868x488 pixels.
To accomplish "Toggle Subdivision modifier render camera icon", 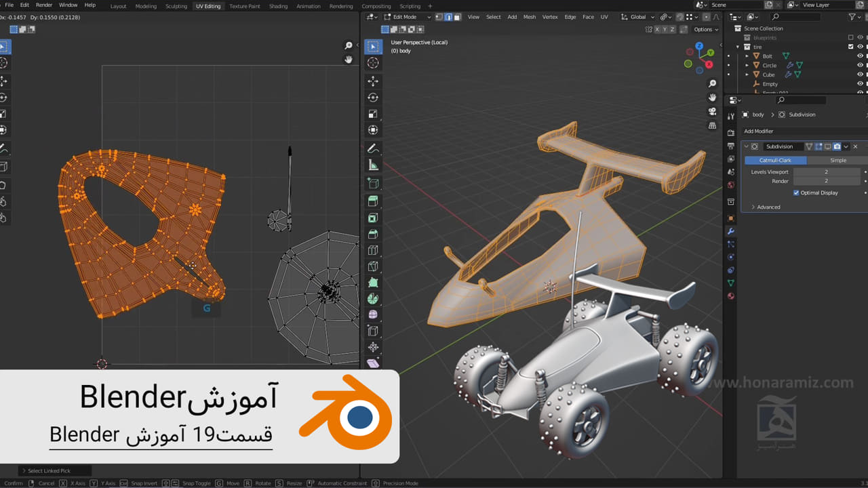I will pyautogui.click(x=837, y=146).
